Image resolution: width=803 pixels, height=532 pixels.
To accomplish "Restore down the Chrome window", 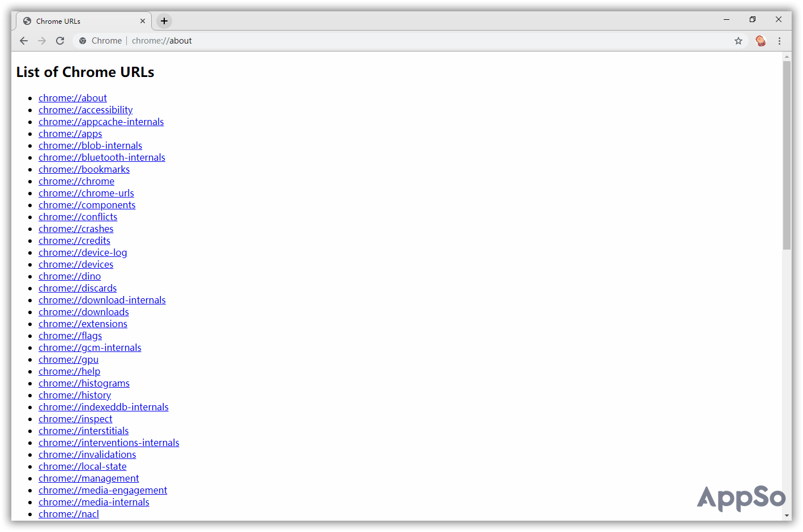I will click(753, 20).
